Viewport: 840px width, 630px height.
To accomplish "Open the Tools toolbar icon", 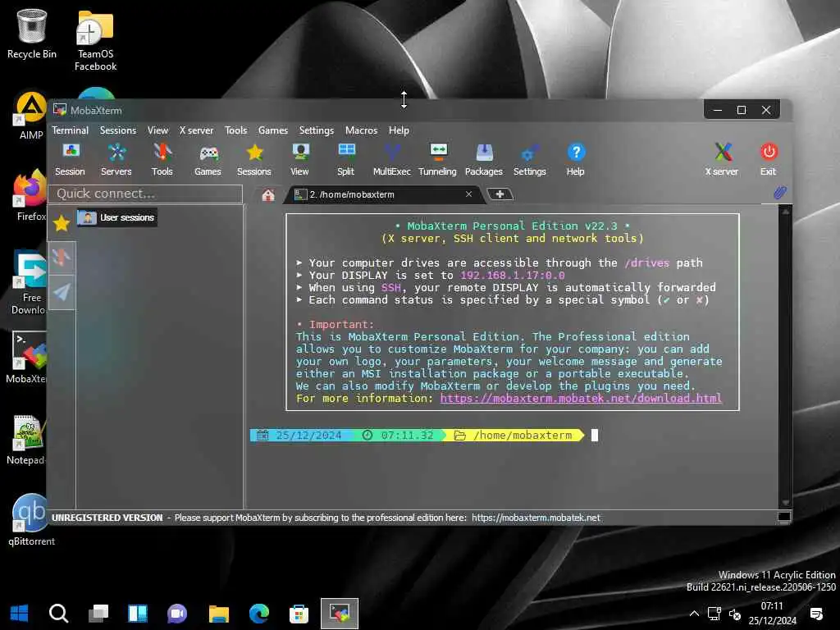I will (x=162, y=160).
